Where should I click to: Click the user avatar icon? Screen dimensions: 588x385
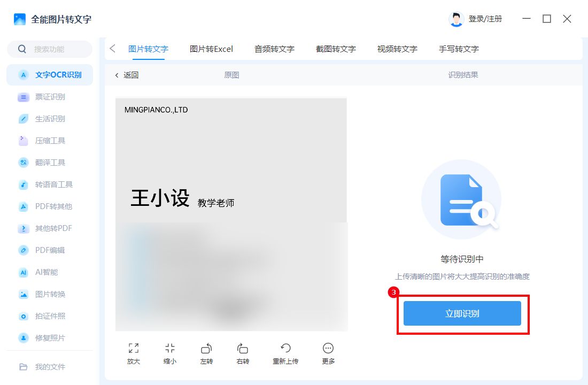tap(456, 19)
